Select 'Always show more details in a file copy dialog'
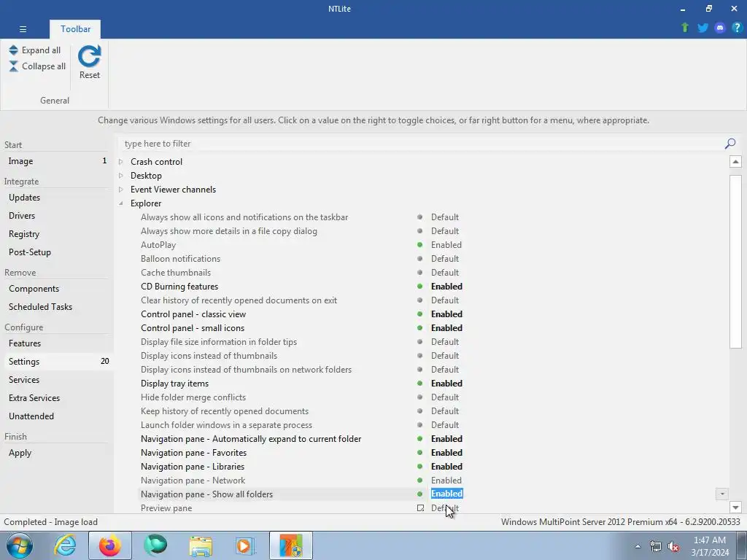Screen dimensions: 747x560 [228, 231]
